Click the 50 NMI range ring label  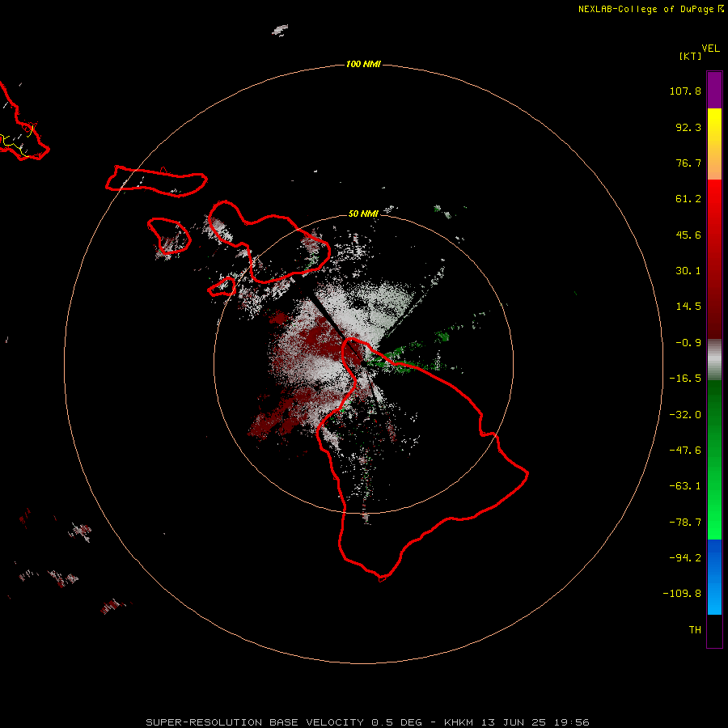click(363, 214)
